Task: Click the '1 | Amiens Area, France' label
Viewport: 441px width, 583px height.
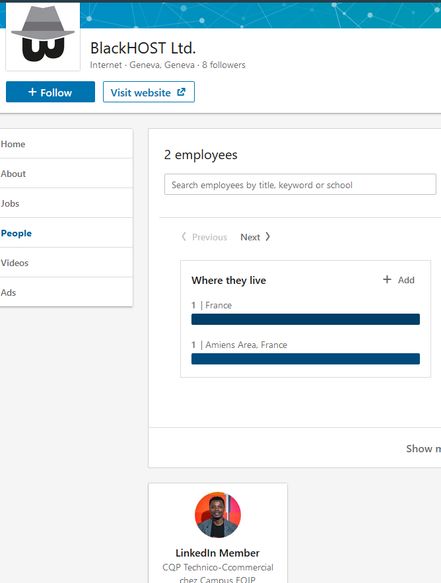Action: (x=239, y=345)
